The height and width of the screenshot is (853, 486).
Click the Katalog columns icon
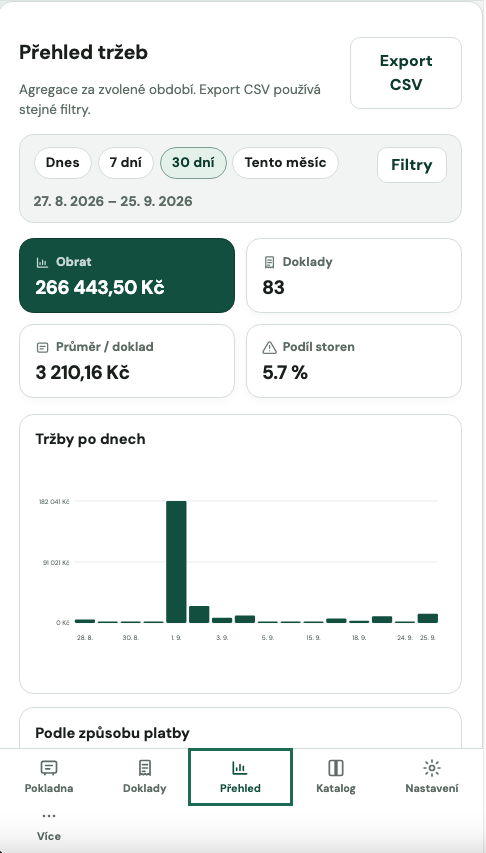(x=336, y=768)
